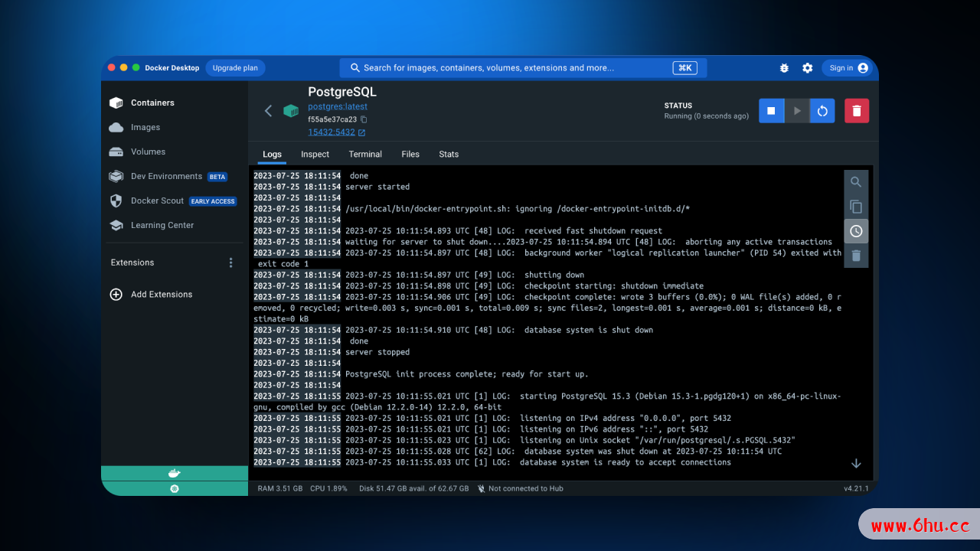Restart the PostgreSQL container
The image size is (980, 551).
point(822,111)
